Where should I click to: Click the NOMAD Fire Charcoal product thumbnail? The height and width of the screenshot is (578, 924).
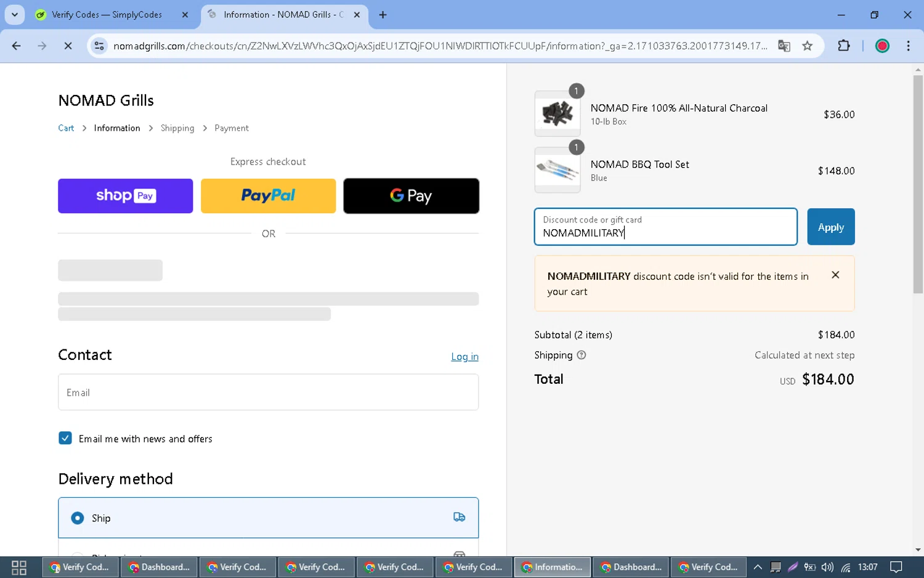click(x=557, y=114)
